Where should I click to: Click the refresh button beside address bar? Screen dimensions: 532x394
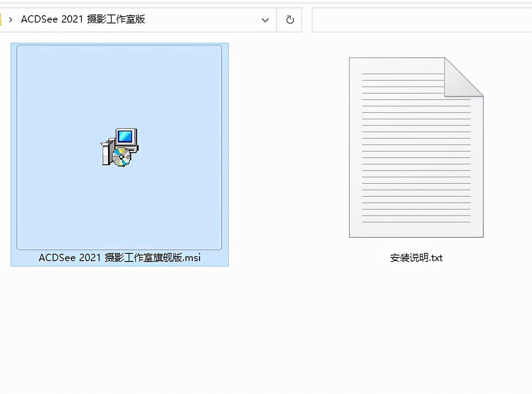(290, 20)
